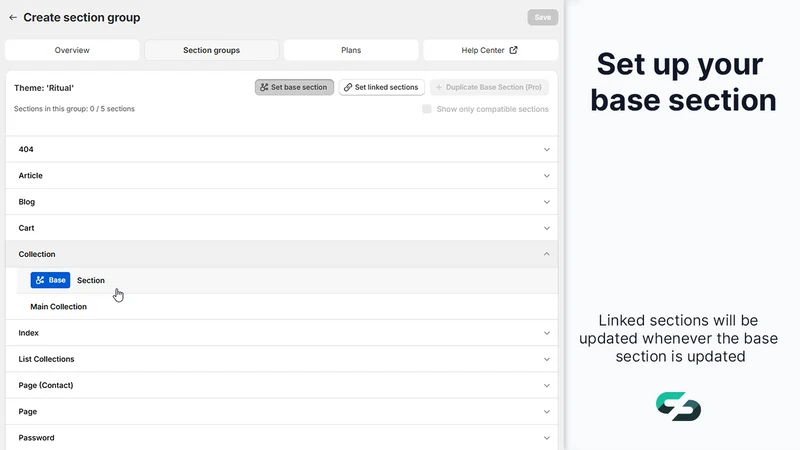
Task: Click the green link logo on the right panel
Action: [x=679, y=407]
